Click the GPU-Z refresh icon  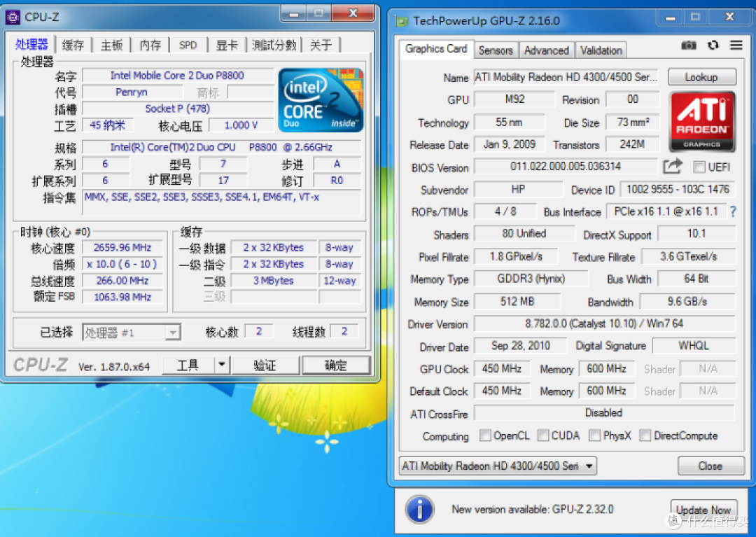pyautogui.click(x=713, y=45)
